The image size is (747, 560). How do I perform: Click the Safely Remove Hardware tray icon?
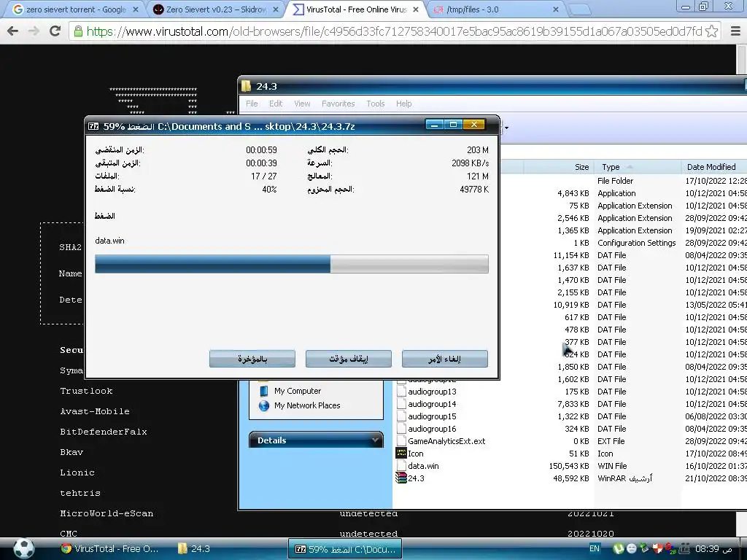tap(645, 548)
